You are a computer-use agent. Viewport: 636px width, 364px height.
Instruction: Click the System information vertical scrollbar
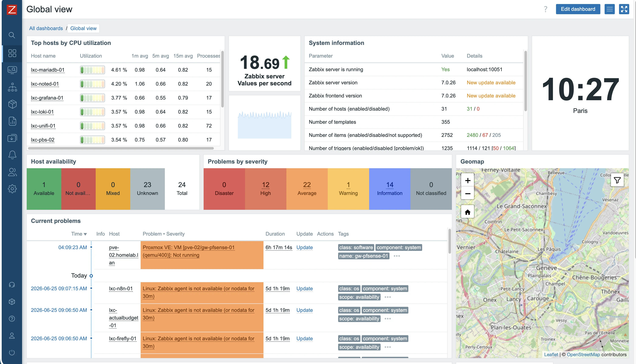(525, 81)
